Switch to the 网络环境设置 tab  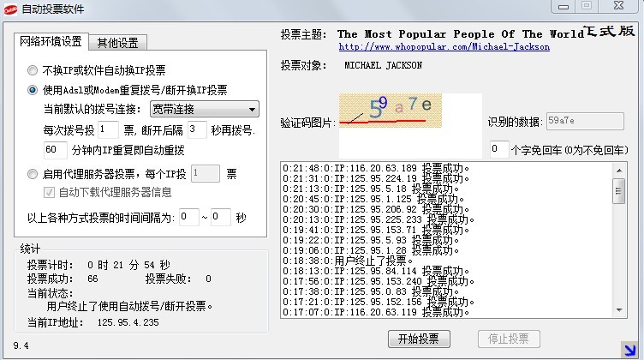[53, 41]
